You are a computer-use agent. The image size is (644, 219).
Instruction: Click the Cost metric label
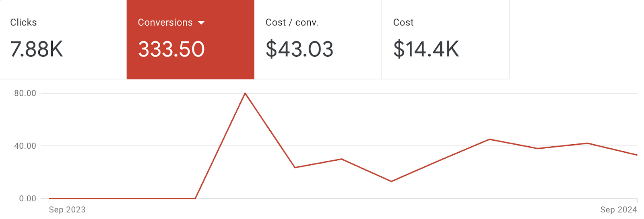[403, 23]
